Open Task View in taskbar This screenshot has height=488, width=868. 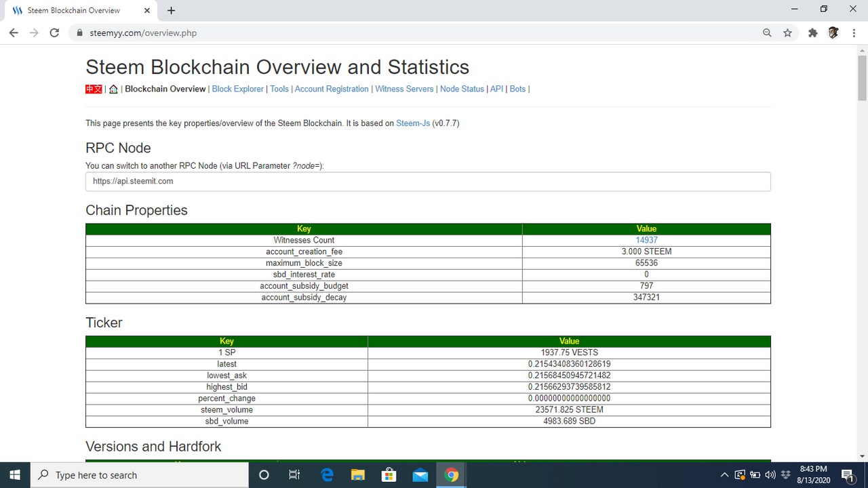[294, 474]
